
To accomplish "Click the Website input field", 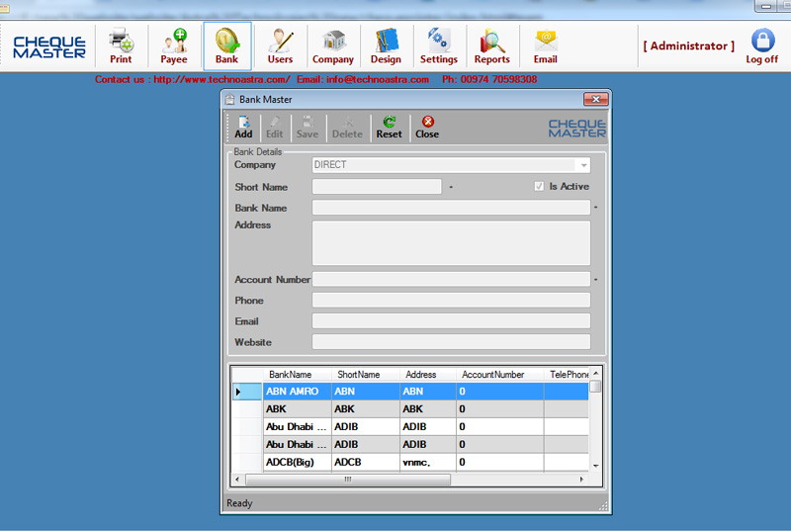I will tap(451, 342).
